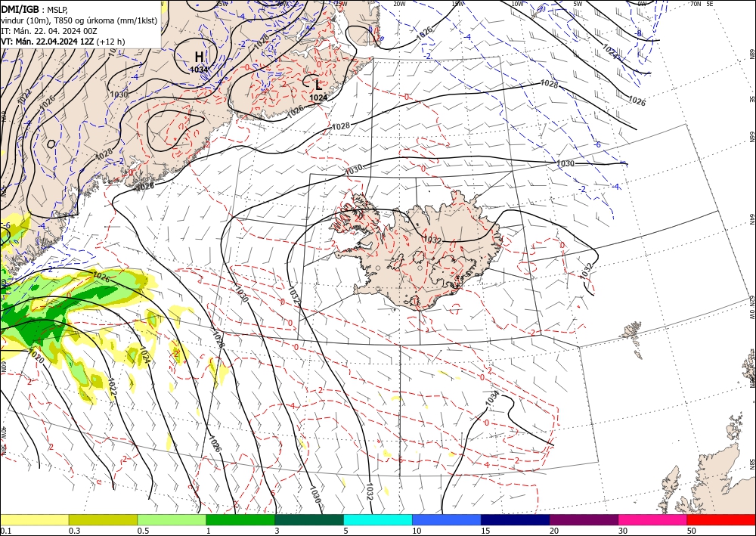Click the yellow 0.1 precipitation legend swatch
The width and height of the screenshot is (756, 536).
coord(34,519)
